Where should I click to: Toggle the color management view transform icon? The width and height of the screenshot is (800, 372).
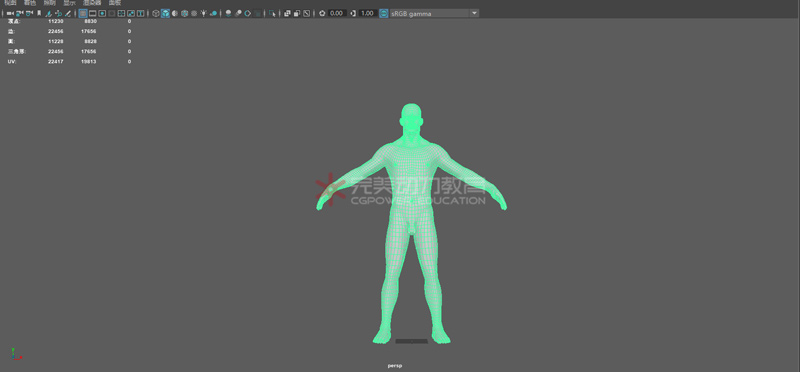pyautogui.click(x=384, y=13)
